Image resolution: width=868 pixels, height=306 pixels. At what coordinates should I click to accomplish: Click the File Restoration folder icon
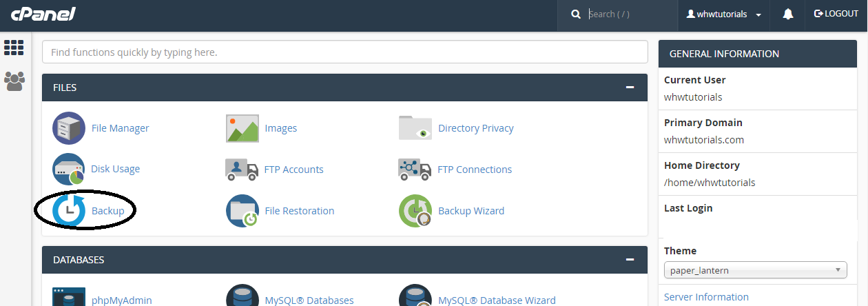point(242,211)
